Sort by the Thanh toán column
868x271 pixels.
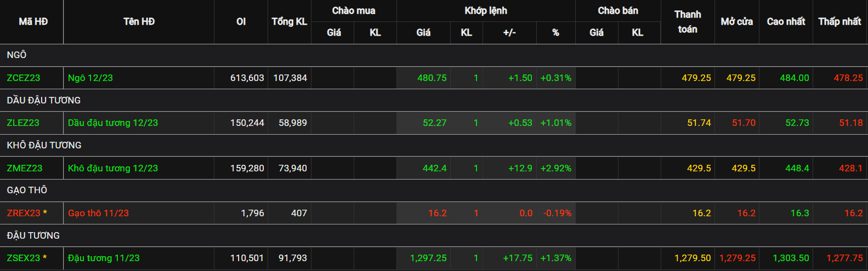(x=688, y=21)
